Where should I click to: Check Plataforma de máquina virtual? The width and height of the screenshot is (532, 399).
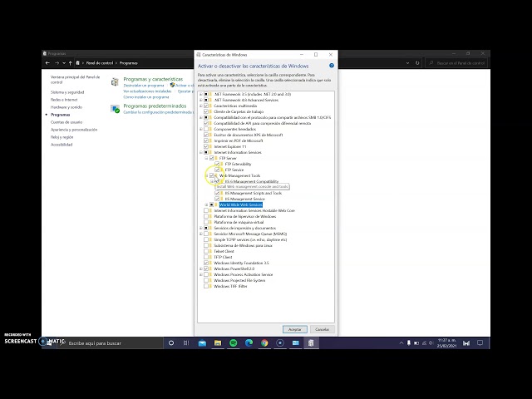[206, 222]
